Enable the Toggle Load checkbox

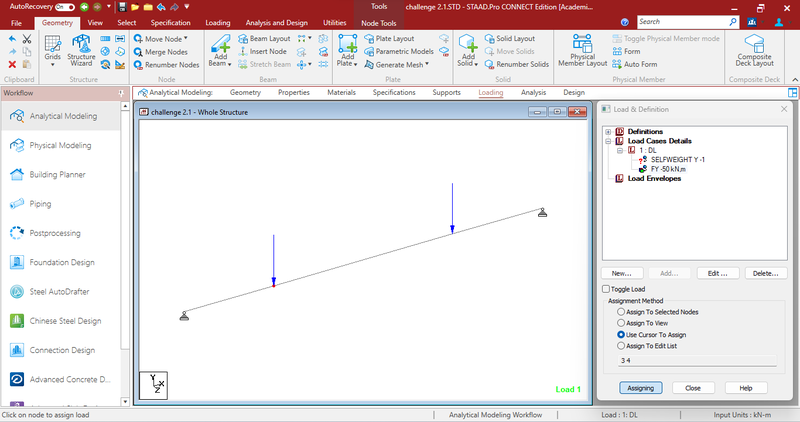tap(606, 289)
